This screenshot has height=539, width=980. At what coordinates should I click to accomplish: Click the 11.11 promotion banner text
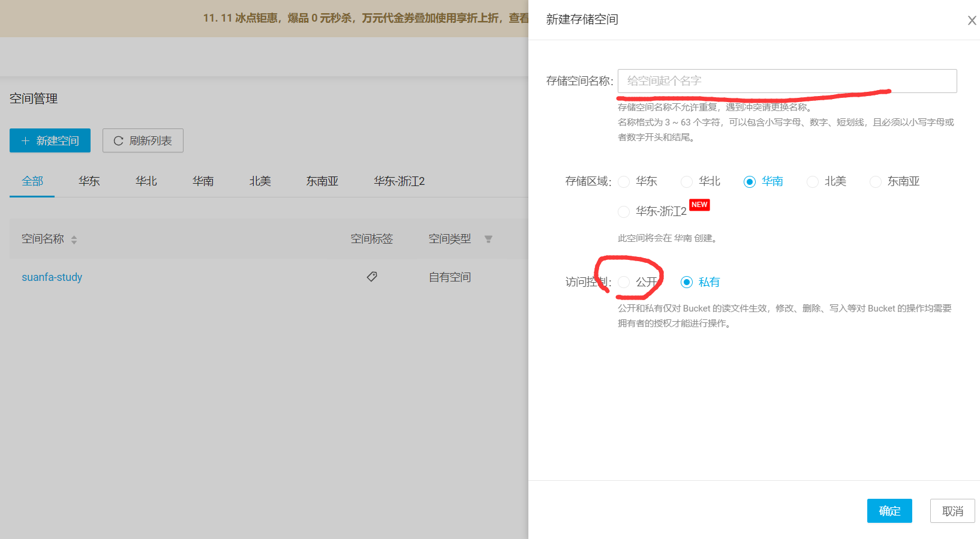(366, 18)
